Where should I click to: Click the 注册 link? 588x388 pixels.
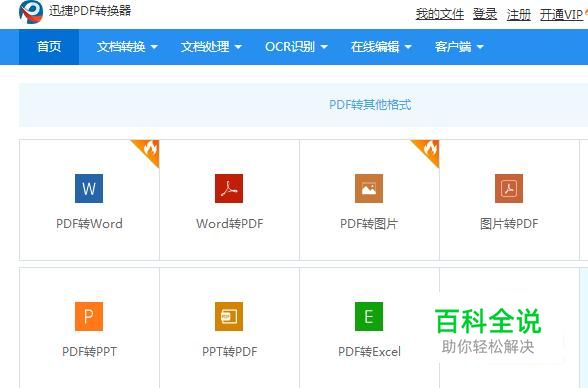(x=519, y=14)
